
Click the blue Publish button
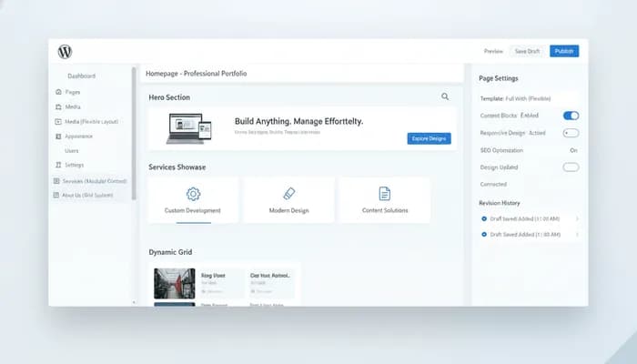pyautogui.click(x=564, y=51)
